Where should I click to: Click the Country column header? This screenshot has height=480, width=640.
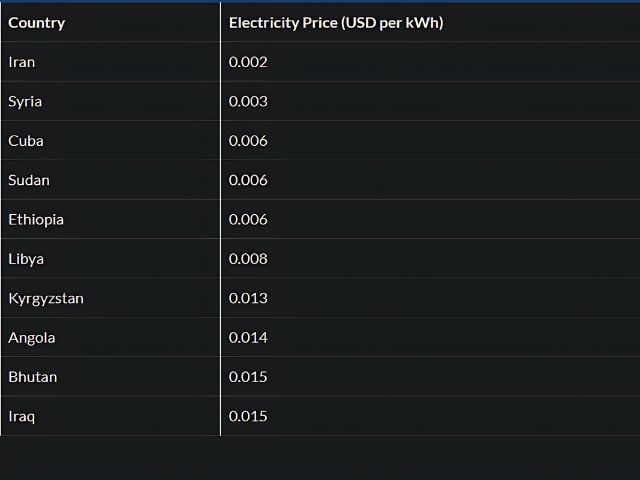pos(37,22)
